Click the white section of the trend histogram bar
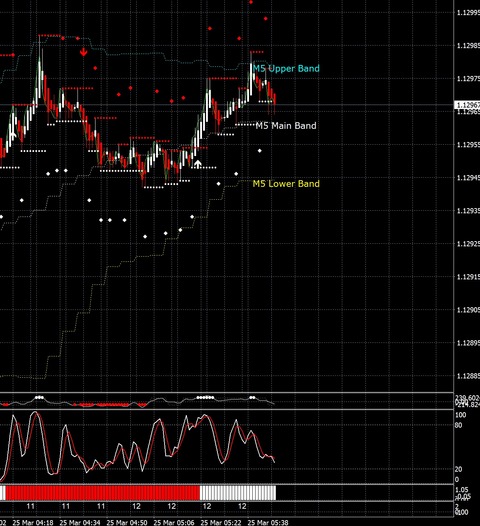 click(x=238, y=493)
